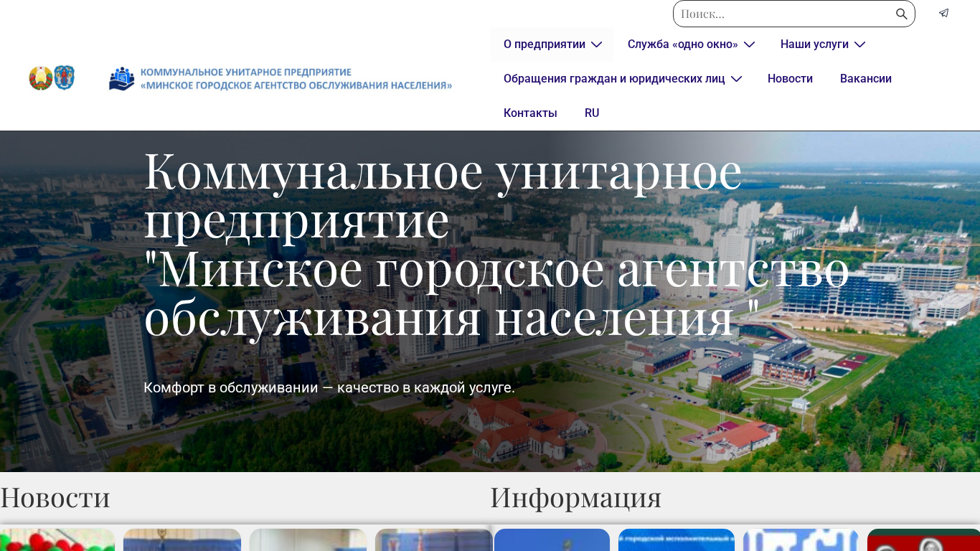Click the «Новости» section heading above the thumbnails

[55, 497]
